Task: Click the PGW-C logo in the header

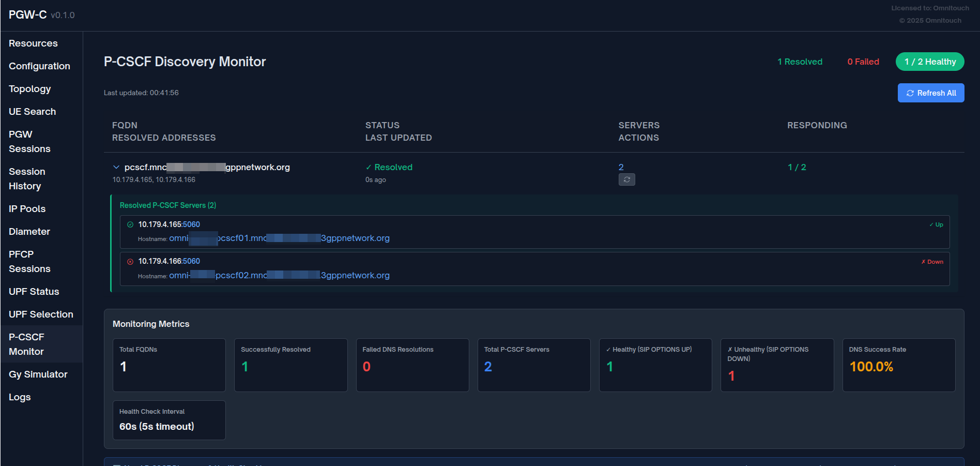Action: [x=28, y=14]
